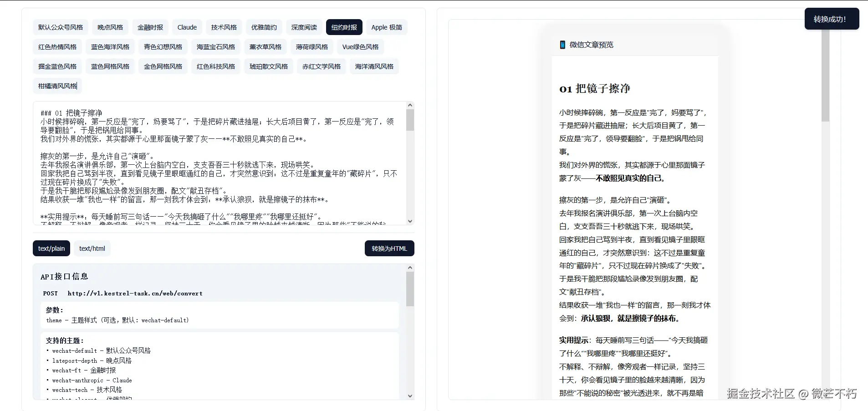868x411 pixels.
Task: Switch output format to text/html
Action: [x=92, y=249]
